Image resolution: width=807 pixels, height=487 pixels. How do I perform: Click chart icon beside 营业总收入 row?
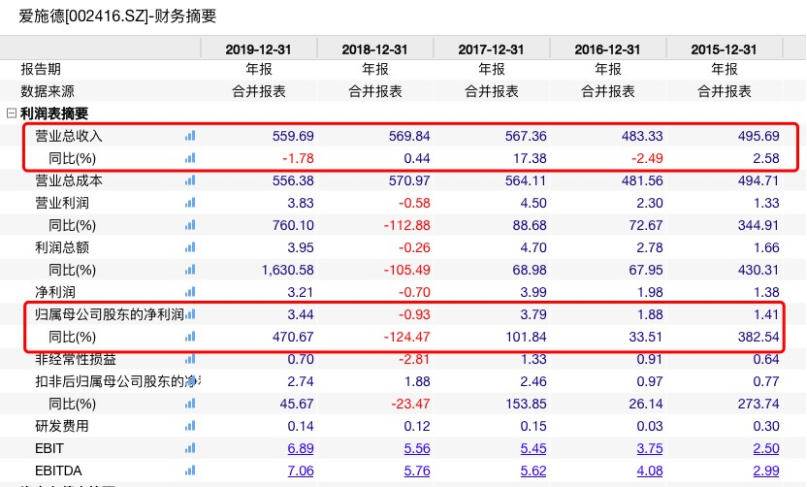pyautogui.click(x=190, y=136)
